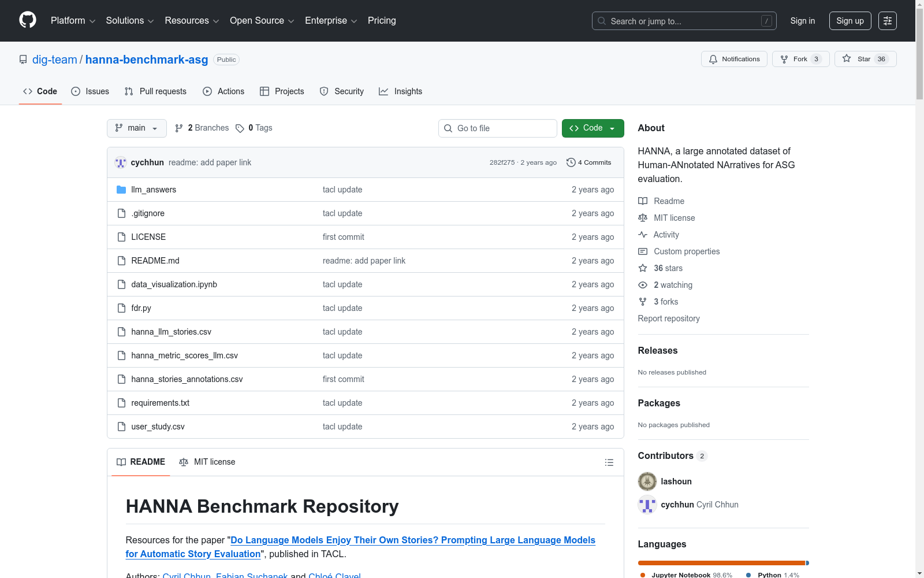Viewport: 924px width, 578px height.
Task: Focus the Go to file search field
Action: [x=498, y=128]
